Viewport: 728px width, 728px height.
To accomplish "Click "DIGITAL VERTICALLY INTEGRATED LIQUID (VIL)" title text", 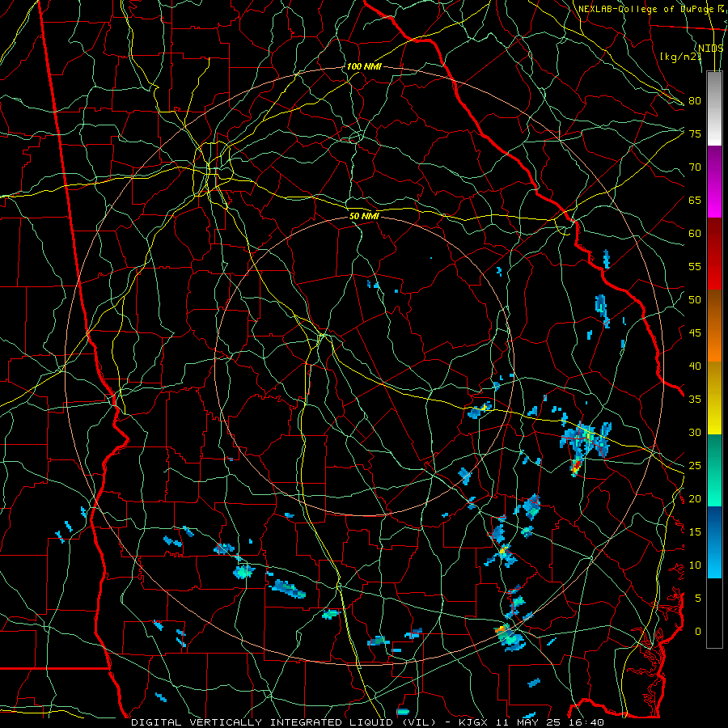I will coord(284,722).
